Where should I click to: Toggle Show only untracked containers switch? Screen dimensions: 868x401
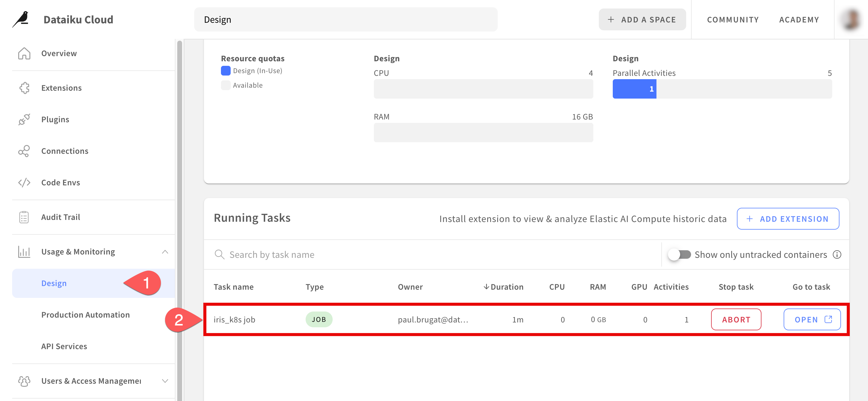click(x=680, y=254)
